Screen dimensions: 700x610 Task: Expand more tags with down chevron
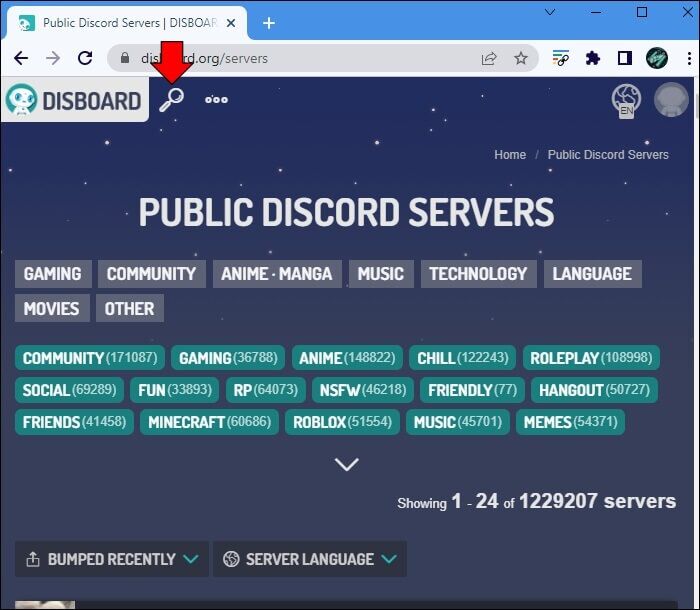[x=346, y=464]
